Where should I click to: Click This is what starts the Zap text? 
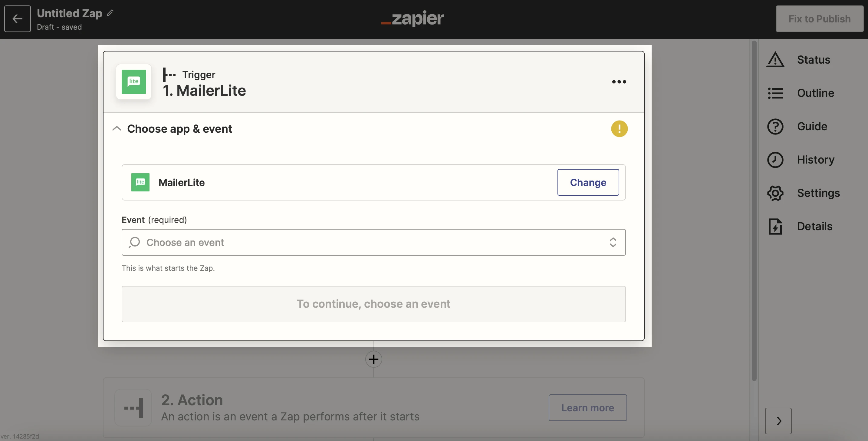[168, 268]
